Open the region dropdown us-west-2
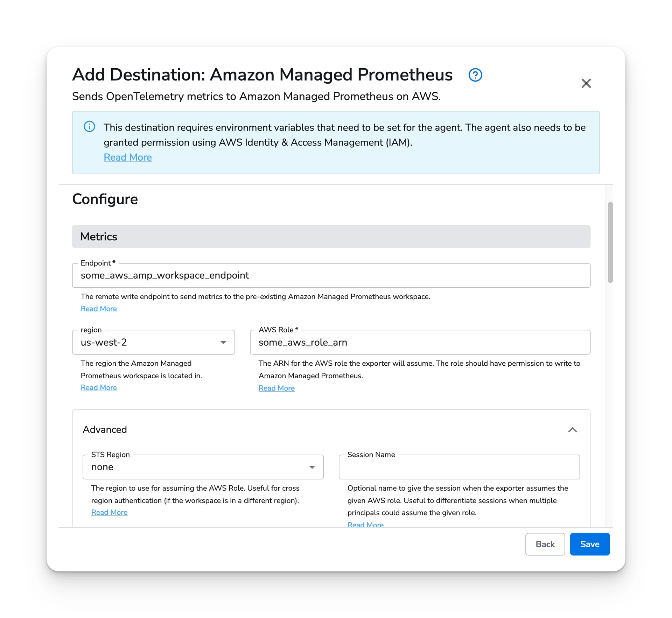Screen dimensions: 672x618 (153, 342)
